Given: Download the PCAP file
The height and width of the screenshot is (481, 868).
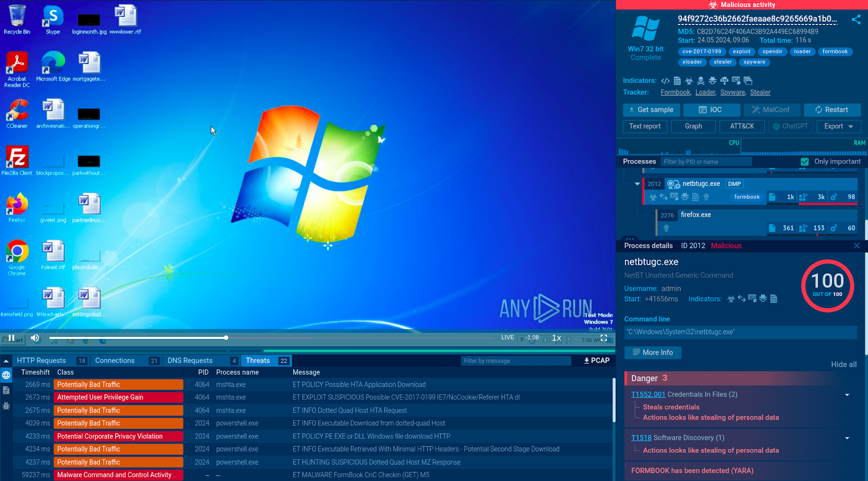Looking at the screenshot, I should [x=597, y=361].
